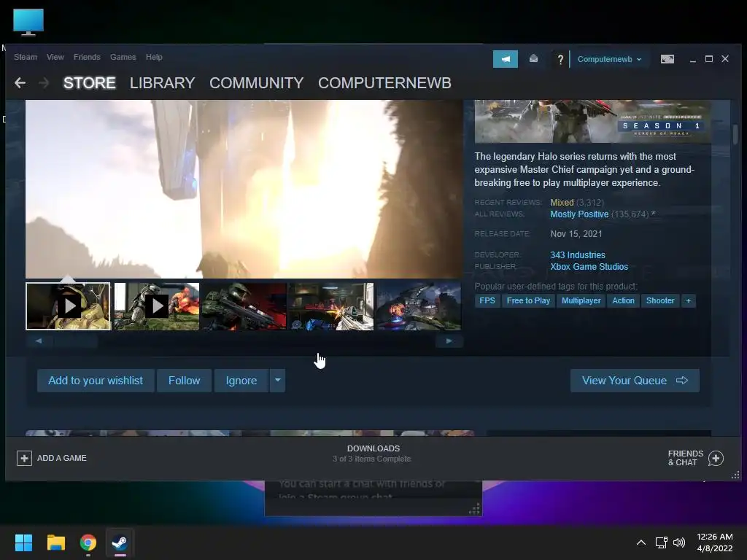Image resolution: width=747 pixels, height=560 pixels.
Task: Select the Shooter tag
Action: click(x=659, y=300)
